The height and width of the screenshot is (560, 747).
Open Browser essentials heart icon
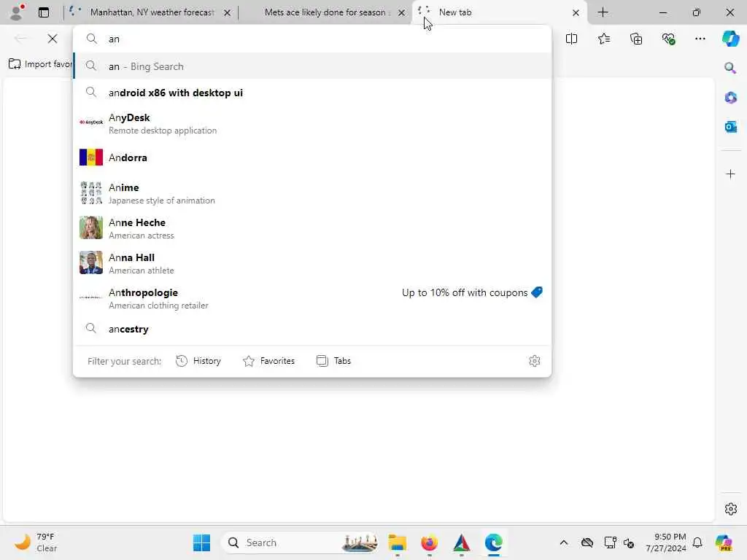point(668,39)
